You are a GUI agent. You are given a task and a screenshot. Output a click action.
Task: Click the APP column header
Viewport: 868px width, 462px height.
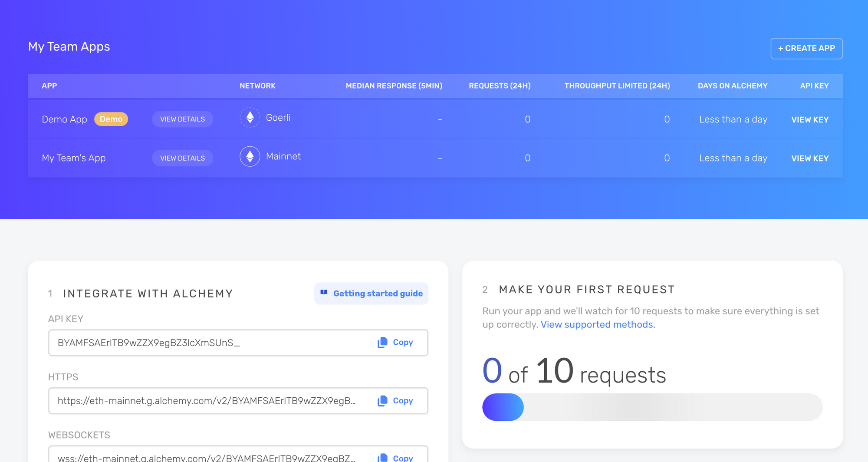(x=49, y=86)
